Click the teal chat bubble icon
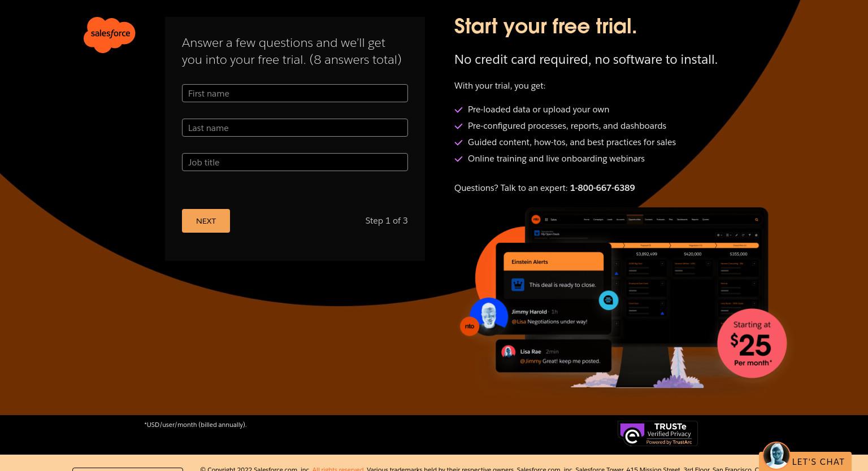Screen dimensions: 868x471 click(x=609, y=300)
